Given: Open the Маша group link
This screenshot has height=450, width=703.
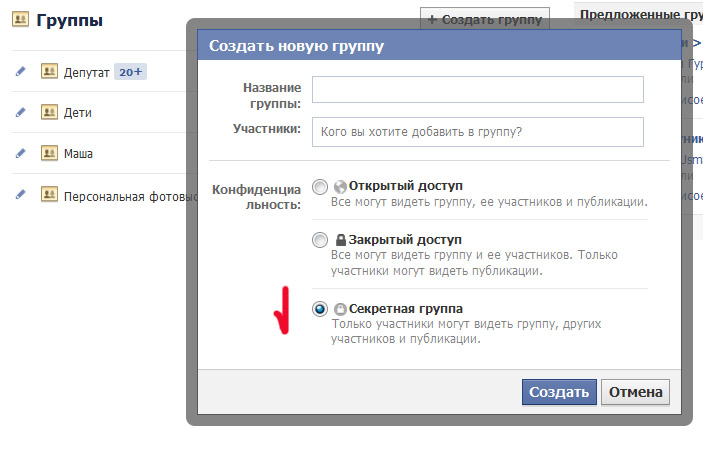Looking at the screenshot, I should pos(78,154).
